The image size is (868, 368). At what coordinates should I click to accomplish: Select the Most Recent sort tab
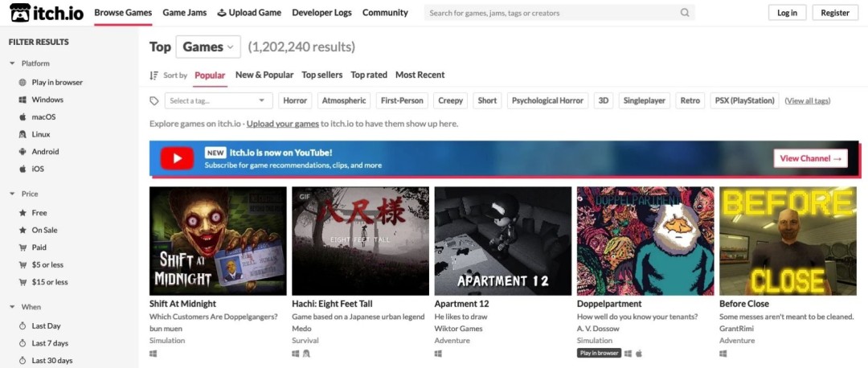tap(420, 75)
